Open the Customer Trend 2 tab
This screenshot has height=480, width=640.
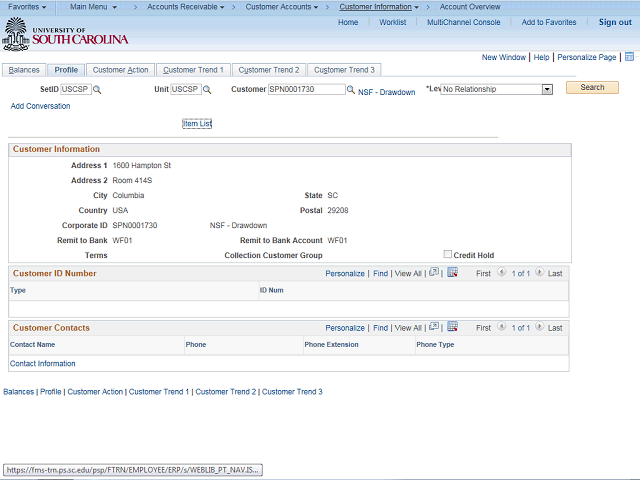point(269,70)
